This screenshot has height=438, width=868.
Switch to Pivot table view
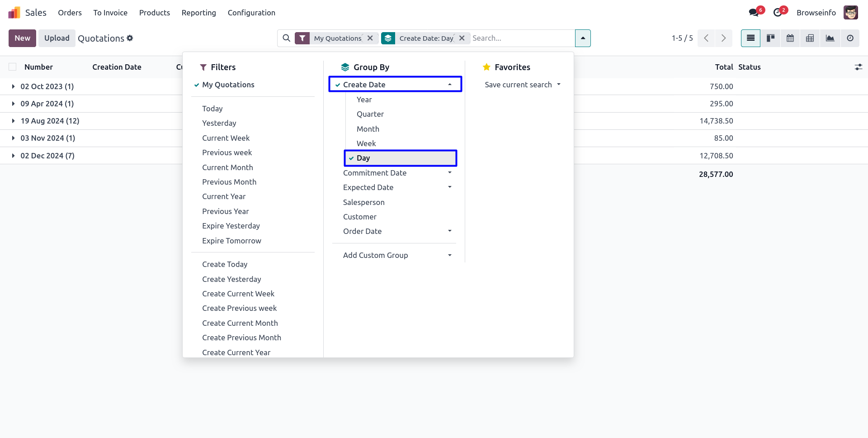pos(810,38)
